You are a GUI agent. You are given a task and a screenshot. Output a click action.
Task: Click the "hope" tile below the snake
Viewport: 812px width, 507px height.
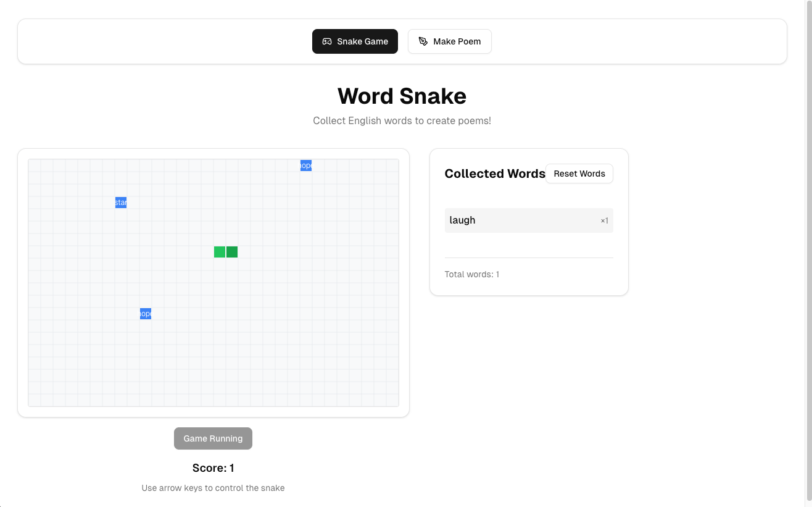(x=146, y=314)
